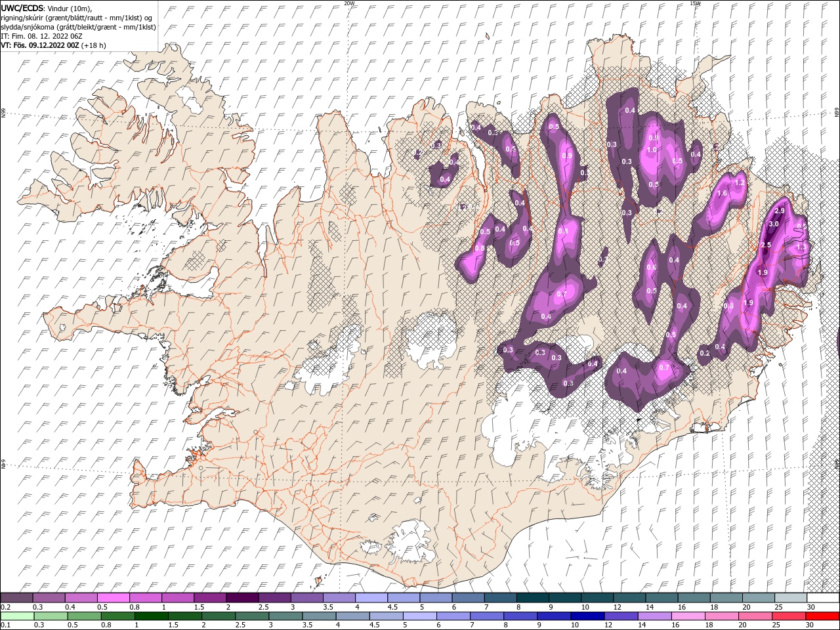840x630 pixels.
Task: Click the medium green 0.5 swatch in bottom legend row
Action: coord(84,616)
